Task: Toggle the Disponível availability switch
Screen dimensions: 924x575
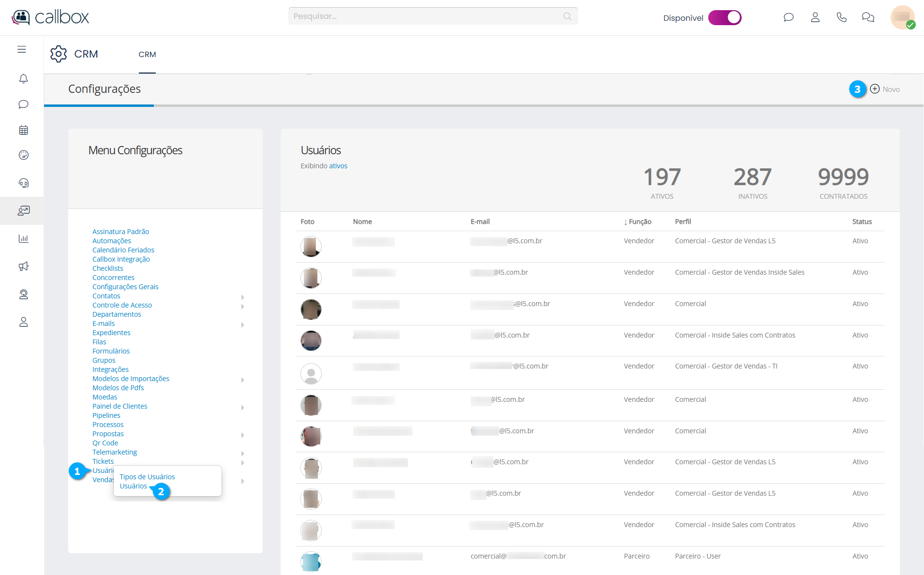Action: (x=724, y=18)
